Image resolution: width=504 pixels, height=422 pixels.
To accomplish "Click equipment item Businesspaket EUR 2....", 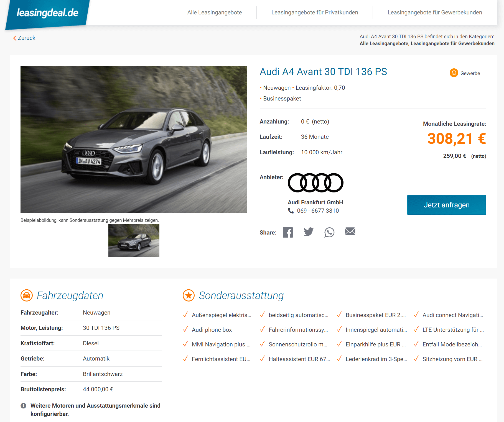I will pyautogui.click(x=376, y=315).
